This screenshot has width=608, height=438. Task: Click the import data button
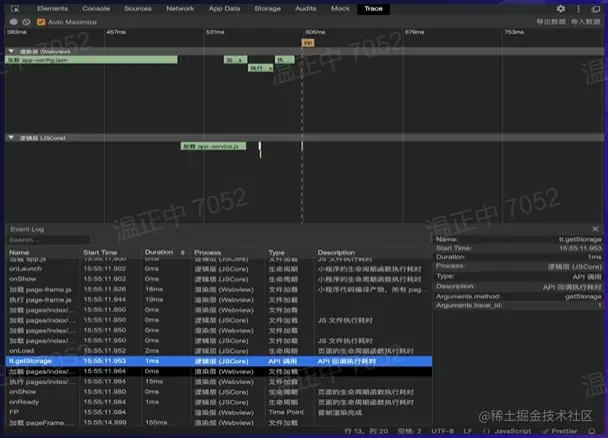click(x=586, y=22)
